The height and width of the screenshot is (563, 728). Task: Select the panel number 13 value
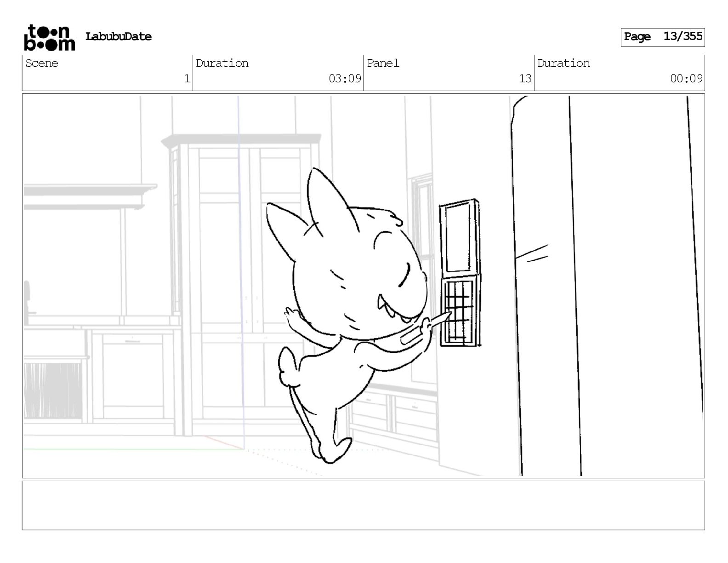click(x=525, y=79)
